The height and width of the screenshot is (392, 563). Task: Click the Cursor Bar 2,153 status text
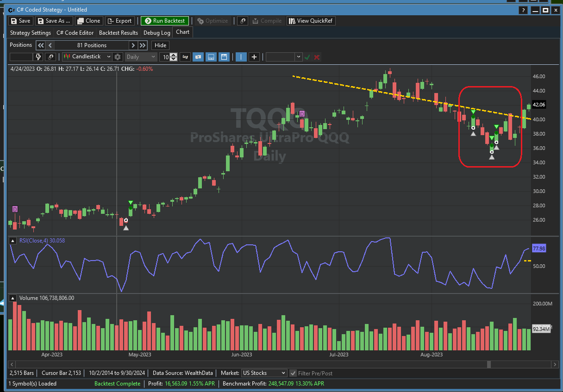tap(61, 373)
